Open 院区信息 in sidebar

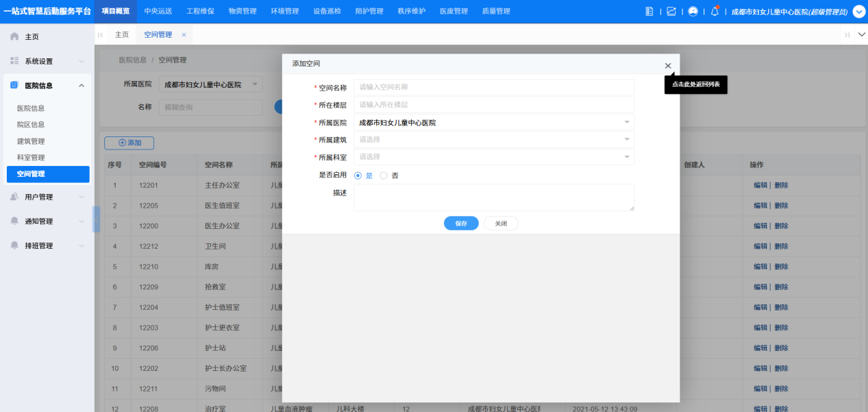click(x=31, y=125)
